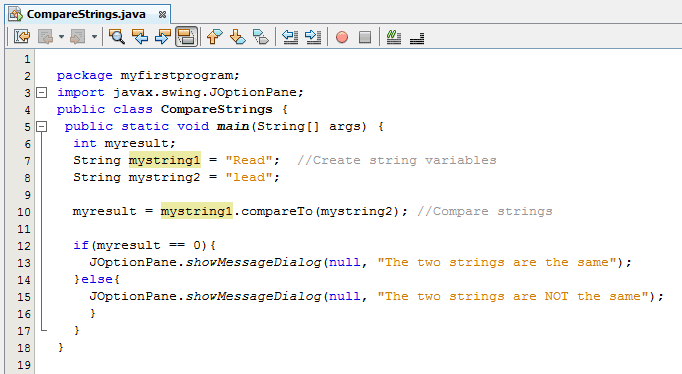
Task: Click the }else{ statement on line 14
Action: (97, 280)
